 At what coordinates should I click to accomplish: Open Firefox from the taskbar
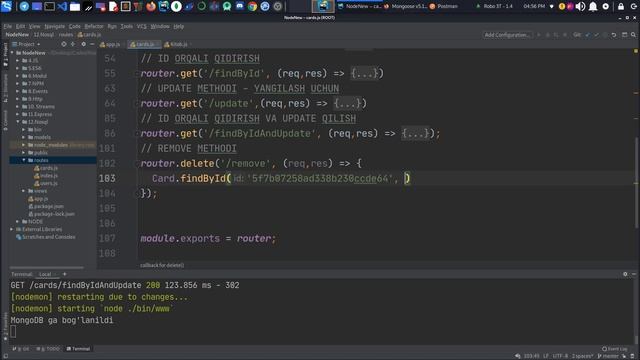[x=151, y=6]
